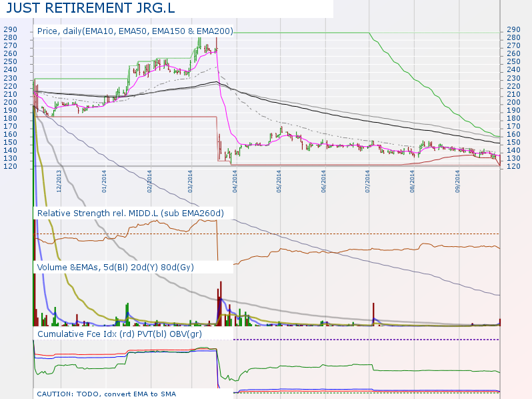
Task: Click the 150 value on left price axis
Action: click(9, 142)
